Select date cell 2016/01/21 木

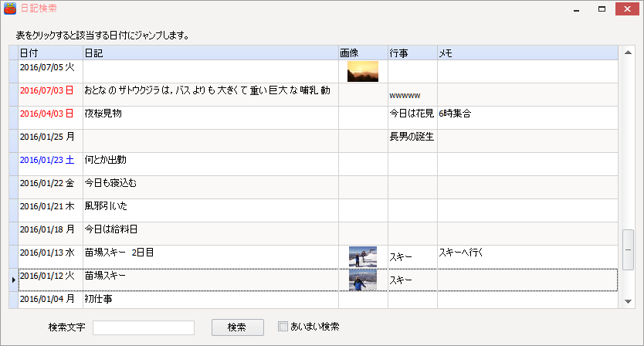coord(50,210)
